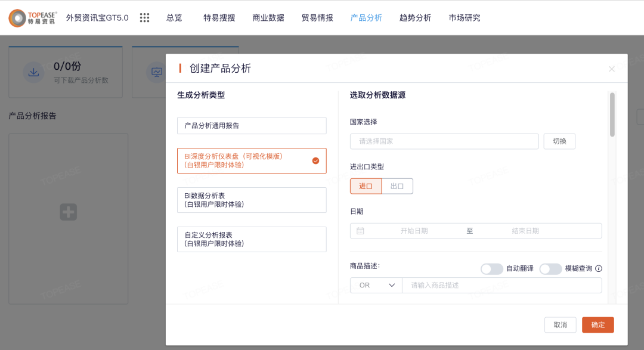Open the OR logic dropdown
This screenshot has height=350, width=644.
pos(376,285)
